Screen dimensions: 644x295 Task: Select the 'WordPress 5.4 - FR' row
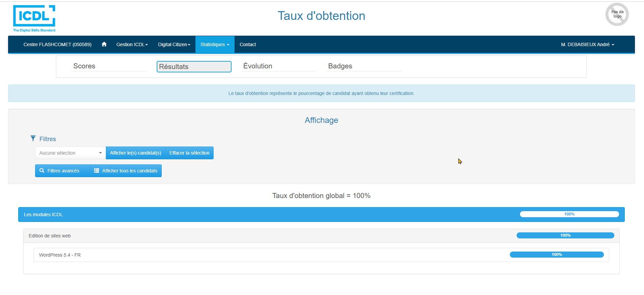[x=321, y=255]
